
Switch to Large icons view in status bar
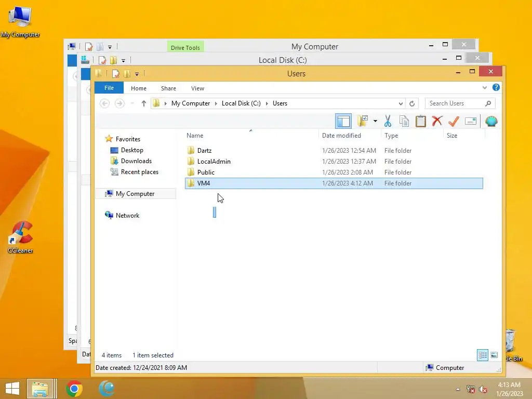click(494, 355)
